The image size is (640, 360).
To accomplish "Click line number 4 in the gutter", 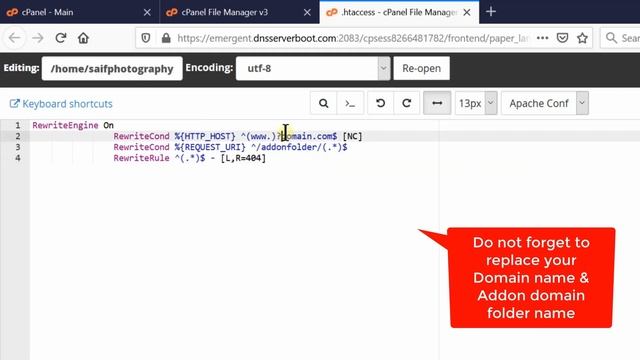I will tap(18, 158).
